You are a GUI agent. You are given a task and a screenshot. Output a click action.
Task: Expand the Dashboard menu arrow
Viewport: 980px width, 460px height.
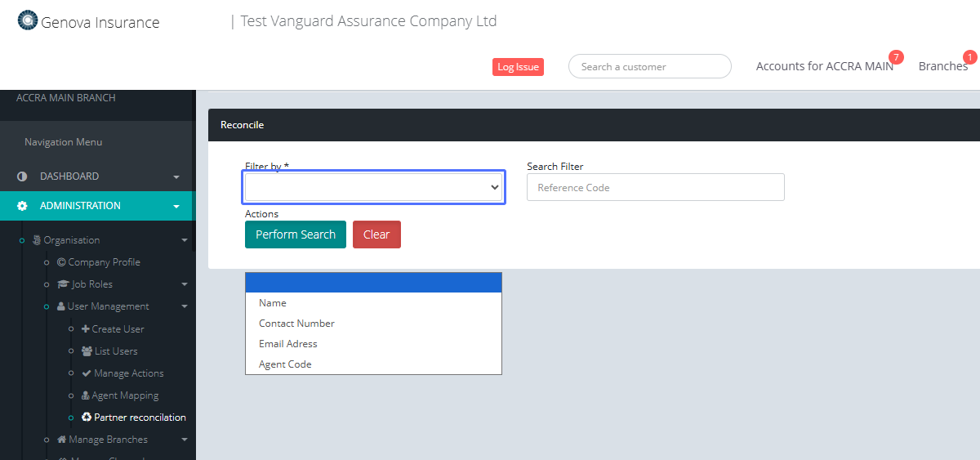click(176, 177)
